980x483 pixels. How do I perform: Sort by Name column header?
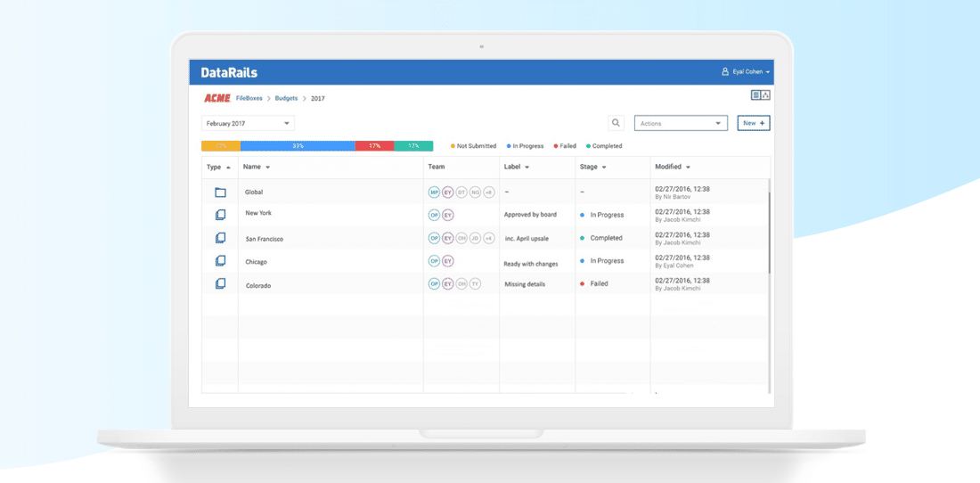click(x=257, y=168)
